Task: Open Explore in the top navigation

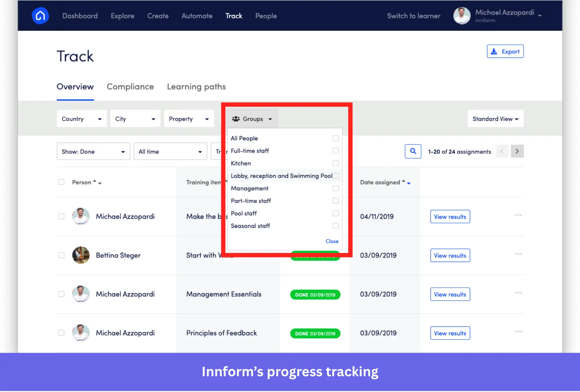Action: click(122, 16)
